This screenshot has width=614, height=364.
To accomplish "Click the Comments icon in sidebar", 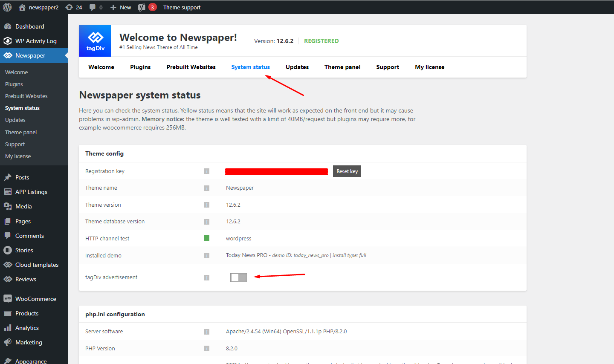I will click(x=8, y=236).
